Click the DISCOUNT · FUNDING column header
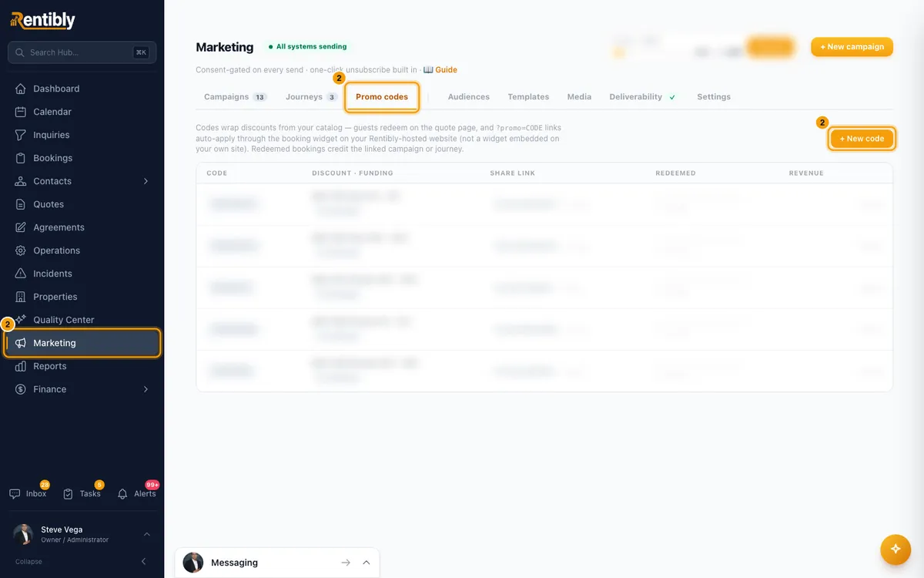 point(353,173)
